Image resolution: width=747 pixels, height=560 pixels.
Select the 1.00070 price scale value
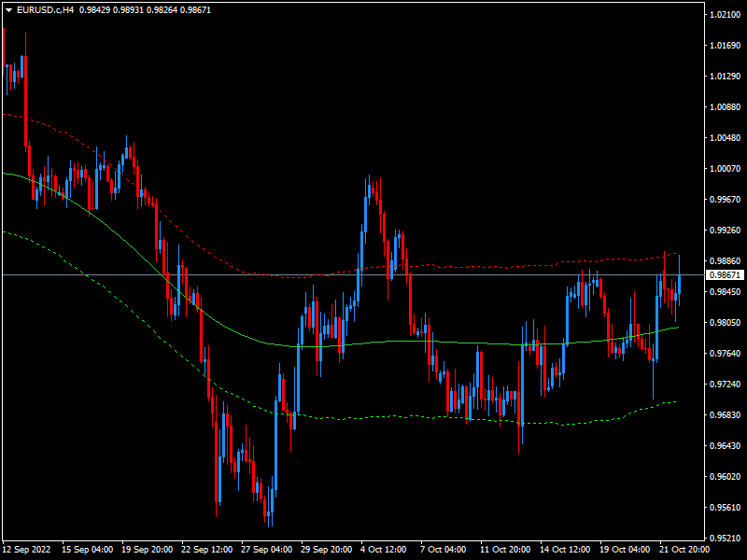[726, 169]
